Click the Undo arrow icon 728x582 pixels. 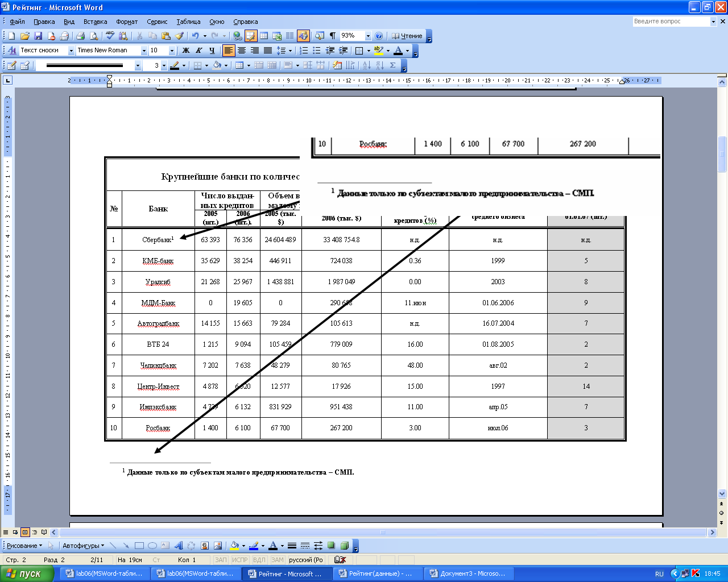(x=195, y=36)
